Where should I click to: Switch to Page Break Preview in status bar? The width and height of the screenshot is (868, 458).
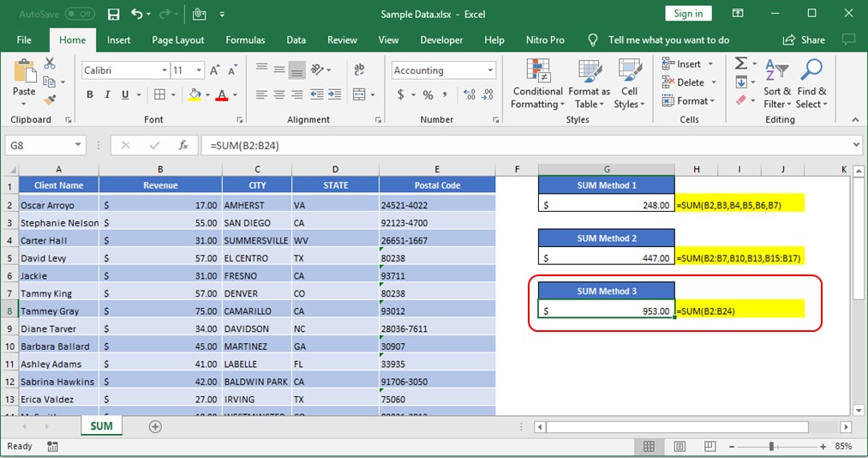(709, 446)
